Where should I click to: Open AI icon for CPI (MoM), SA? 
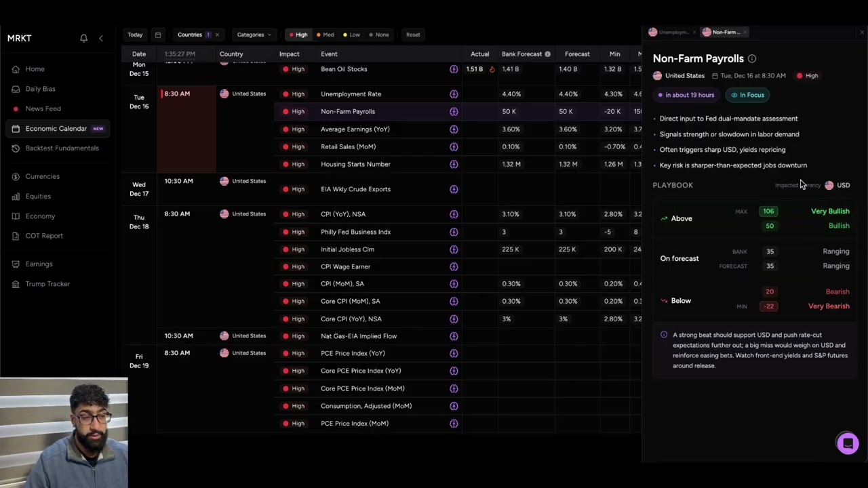454,284
